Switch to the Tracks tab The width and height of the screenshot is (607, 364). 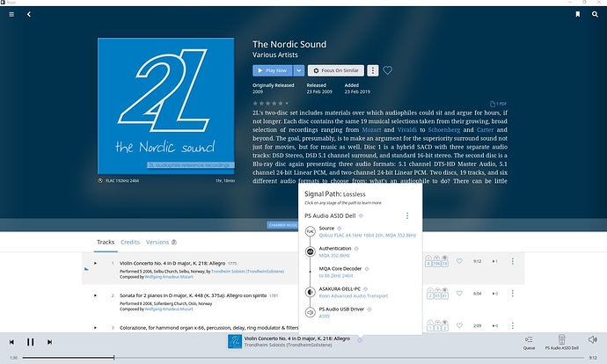pos(106,242)
